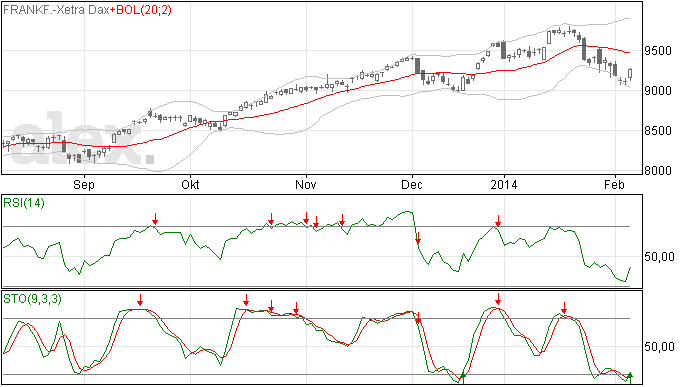Click the 2014 axis label
Screen dimensions: 690x387
pos(504,184)
